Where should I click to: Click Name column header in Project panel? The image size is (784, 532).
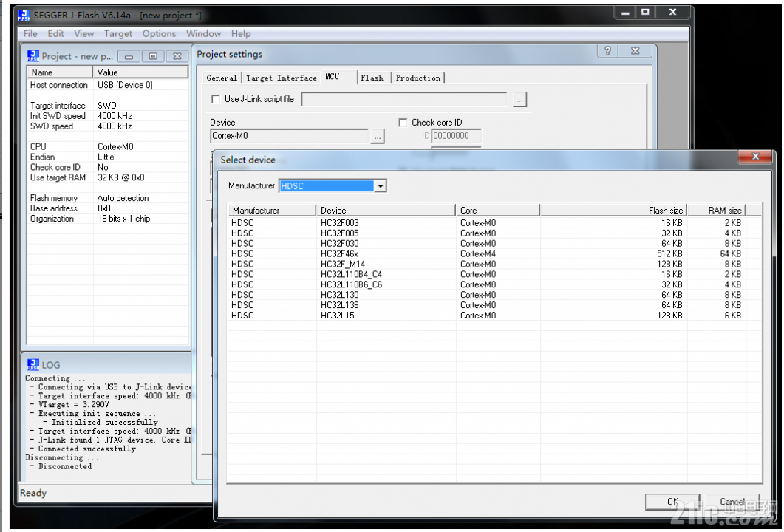[x=60, y=72]
